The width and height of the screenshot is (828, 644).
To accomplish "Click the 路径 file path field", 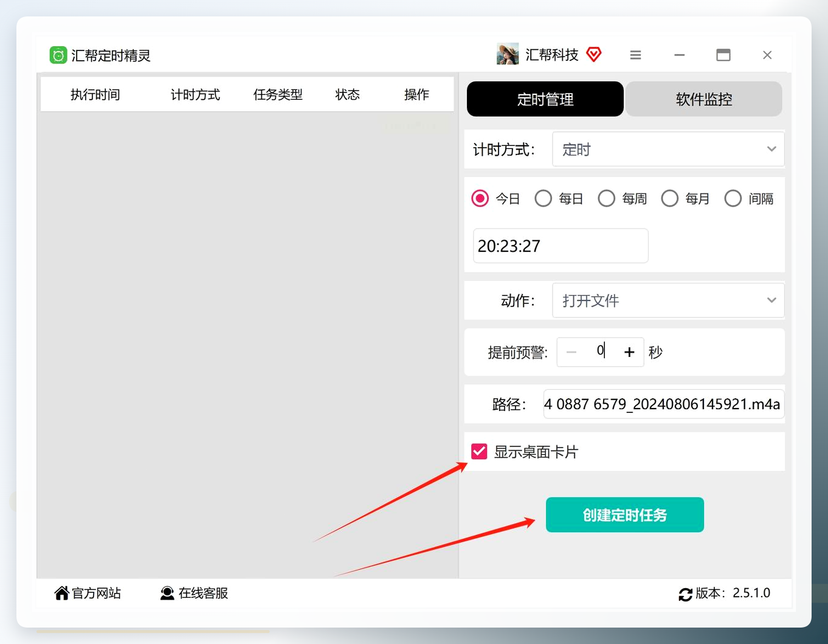I will (664, 404).
